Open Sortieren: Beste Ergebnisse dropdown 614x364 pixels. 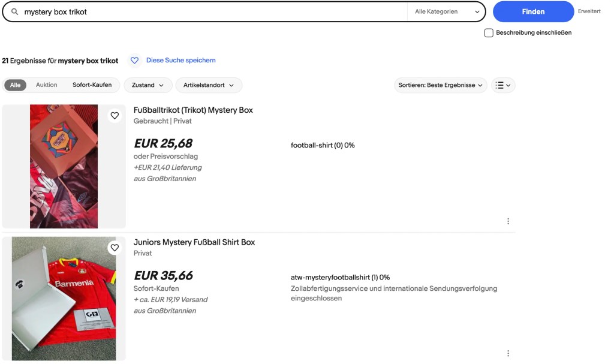coord(440,85)
